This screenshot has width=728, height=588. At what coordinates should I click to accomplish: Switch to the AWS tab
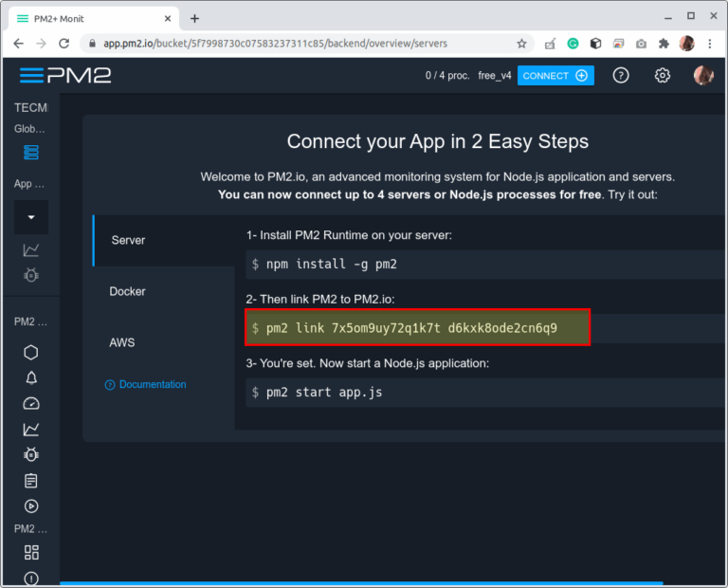pos(122,342)
